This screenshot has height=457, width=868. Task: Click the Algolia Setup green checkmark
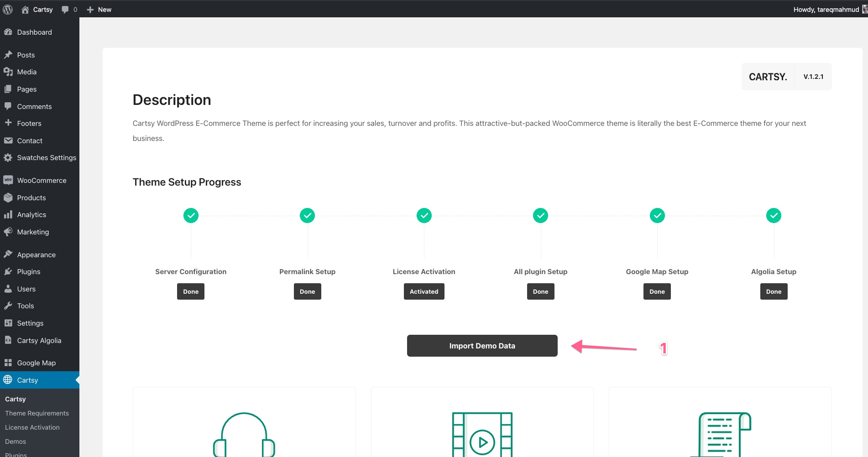[x=774, y=215]
